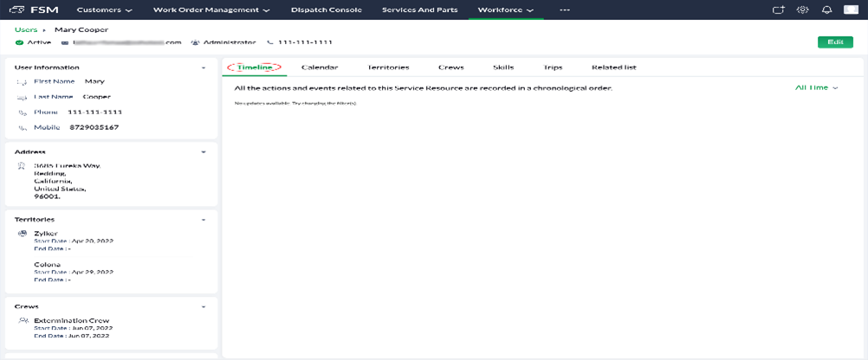The image size is (868, 360).
Task: Click the address location pin icon
Action: [x=22, y=166]
